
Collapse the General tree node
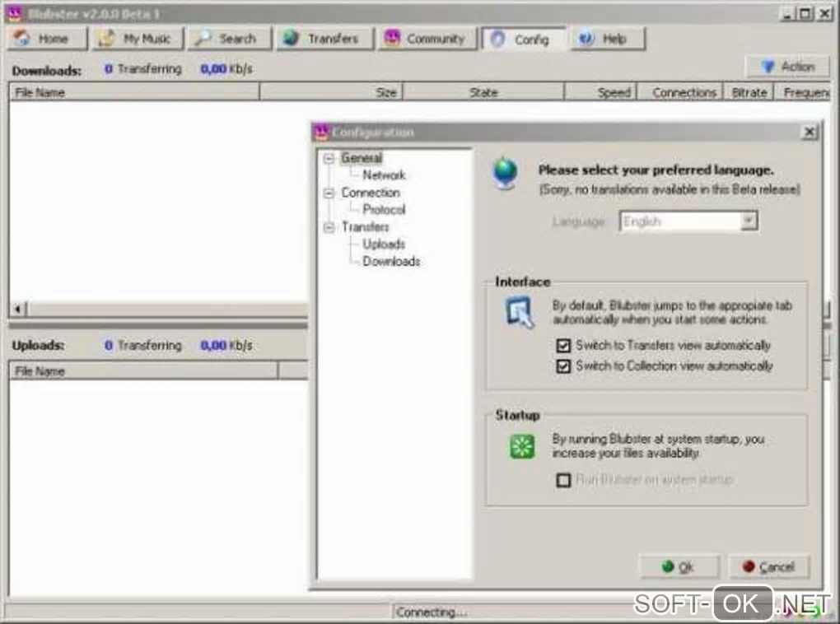329,159
